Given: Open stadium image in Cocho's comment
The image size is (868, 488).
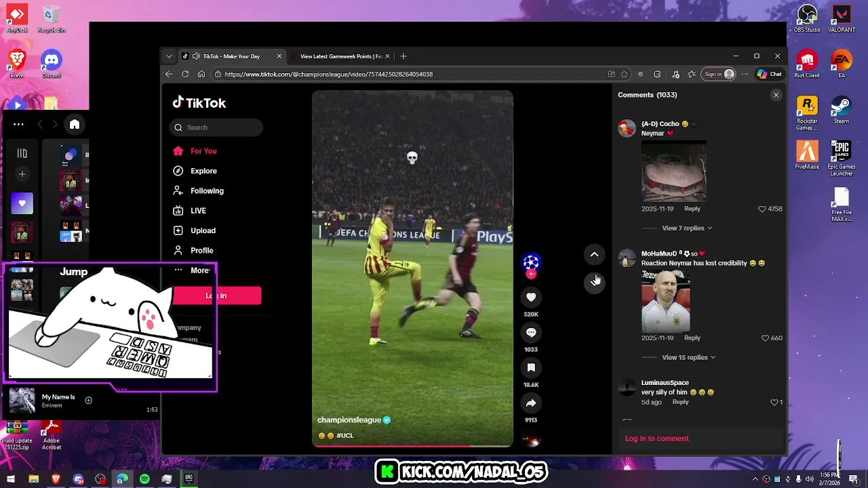Looking at the screenshot, I should (674, 170).
